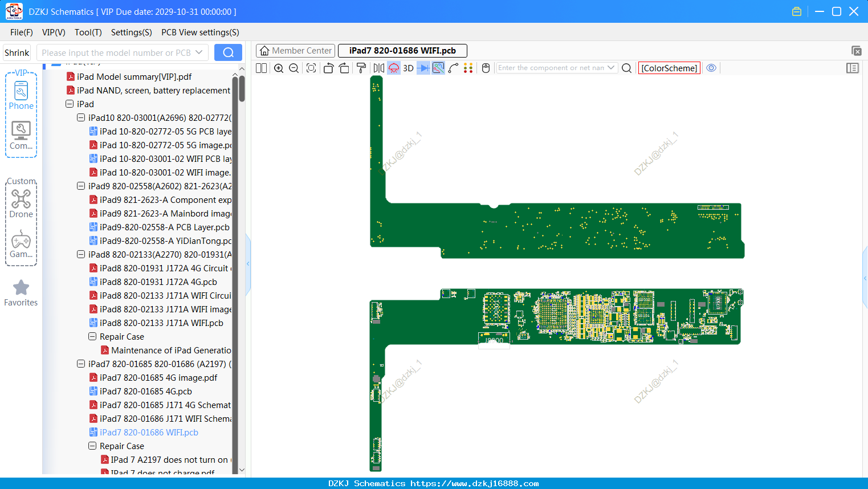Screen dimensions: 868x489
Task: Open iPad7 820-01685 4G image.pdf
Action: click(153, 377)
